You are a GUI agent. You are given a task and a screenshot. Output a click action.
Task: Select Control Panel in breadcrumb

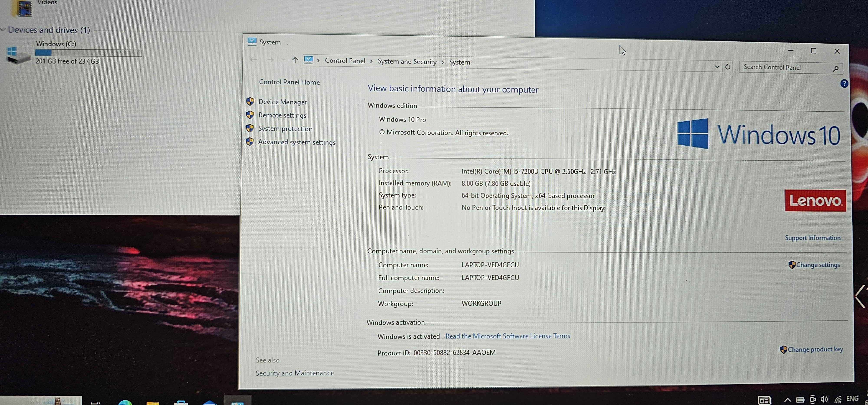tap(345, 61)
